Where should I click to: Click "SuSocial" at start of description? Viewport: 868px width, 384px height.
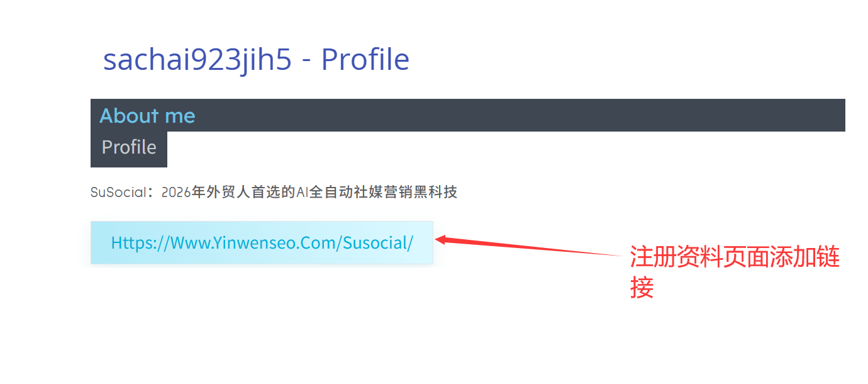pos(118,193)
